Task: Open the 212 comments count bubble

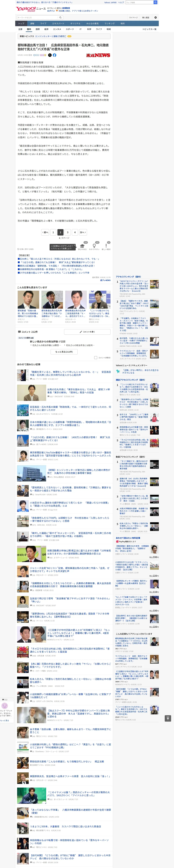Action: 36,55
